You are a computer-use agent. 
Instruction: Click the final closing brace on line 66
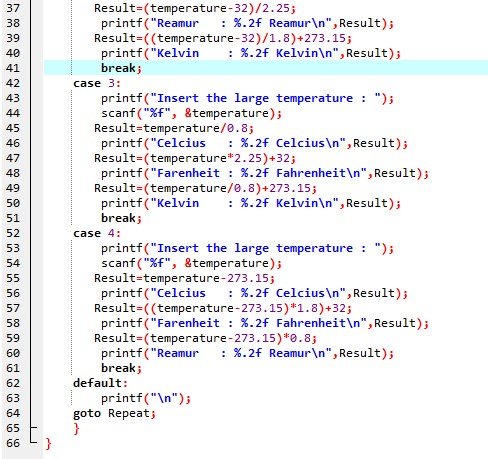pyautogui.click(x=49, y=443)
